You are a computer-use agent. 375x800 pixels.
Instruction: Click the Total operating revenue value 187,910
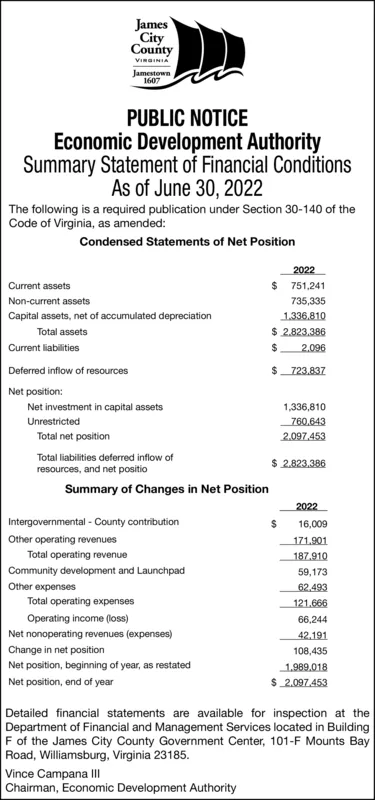pos(310,557)
